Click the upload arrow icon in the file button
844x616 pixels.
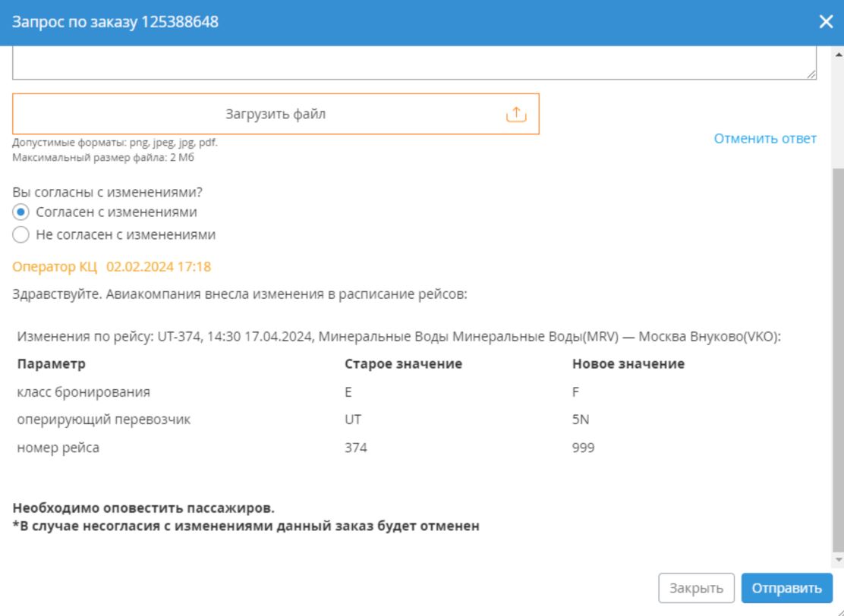pos(515,115)
